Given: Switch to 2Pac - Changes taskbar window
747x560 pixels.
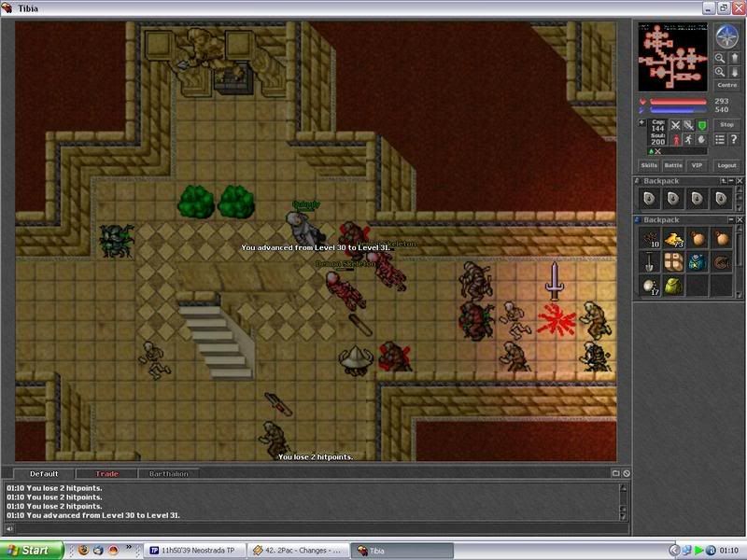Looking at the screenshot, I should (298, 551).
